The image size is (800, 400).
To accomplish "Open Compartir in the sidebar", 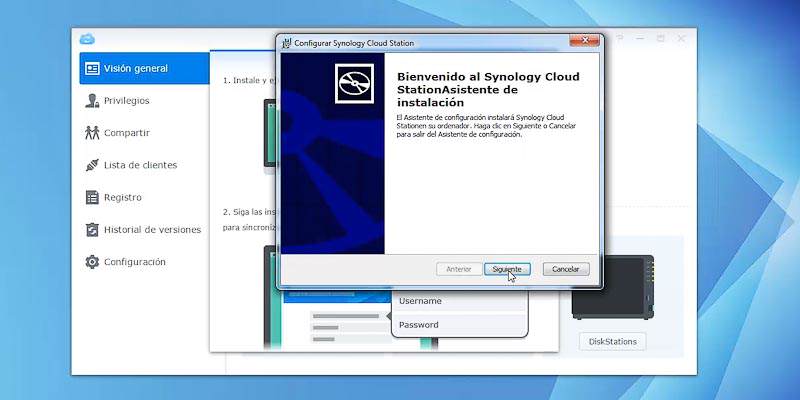I will coord(144,133).
